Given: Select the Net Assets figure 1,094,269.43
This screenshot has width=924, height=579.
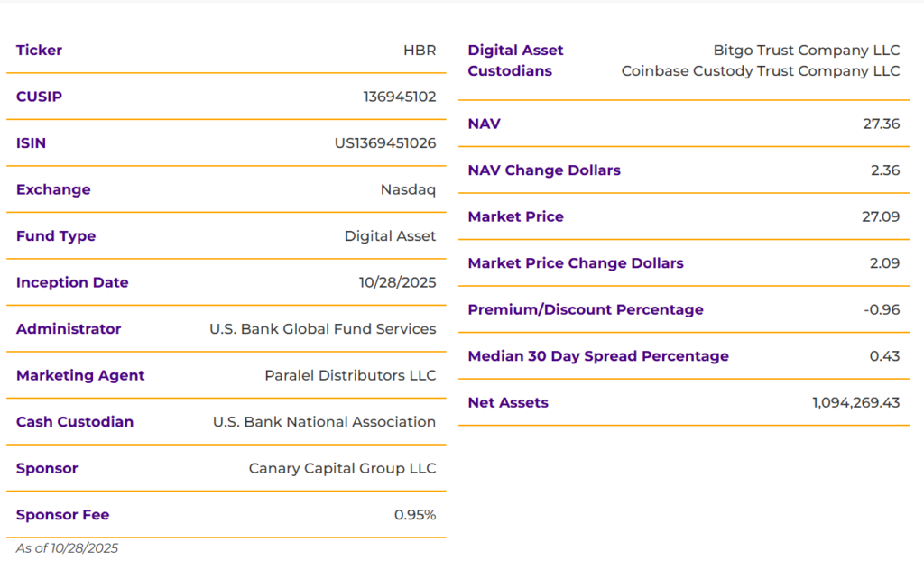Looking at the screenshot, I should [855, 402].
